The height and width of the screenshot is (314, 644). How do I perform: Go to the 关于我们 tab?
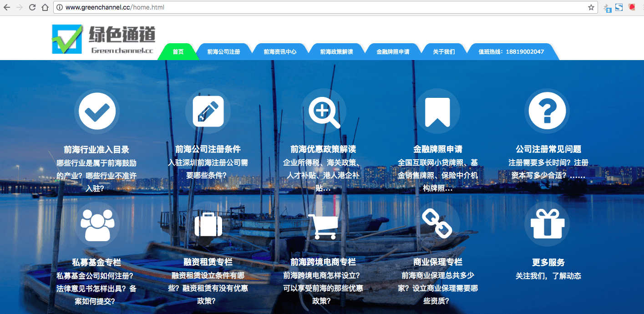444,52
